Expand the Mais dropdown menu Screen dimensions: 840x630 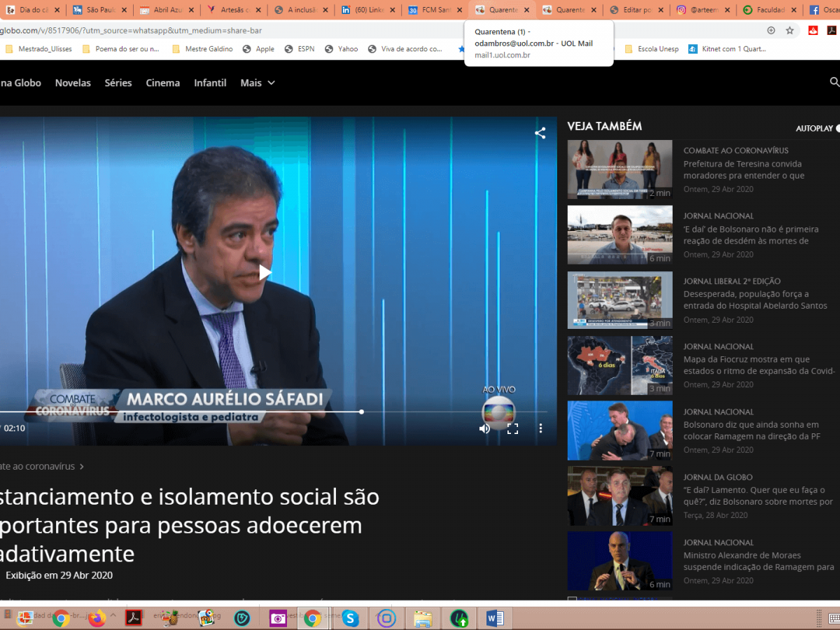click(258, 83)
